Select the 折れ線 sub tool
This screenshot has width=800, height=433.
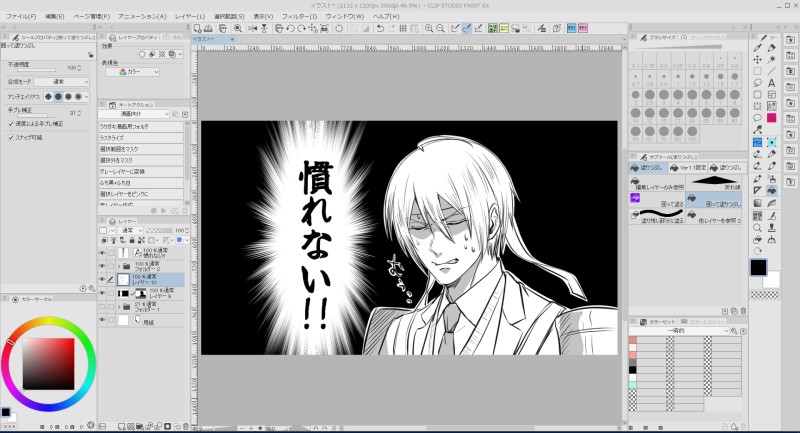pyautogui.click(x=714, y=183)
